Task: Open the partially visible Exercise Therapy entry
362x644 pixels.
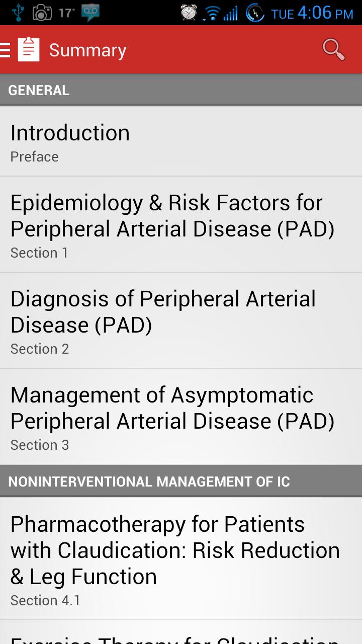Action: coord(181,635)
